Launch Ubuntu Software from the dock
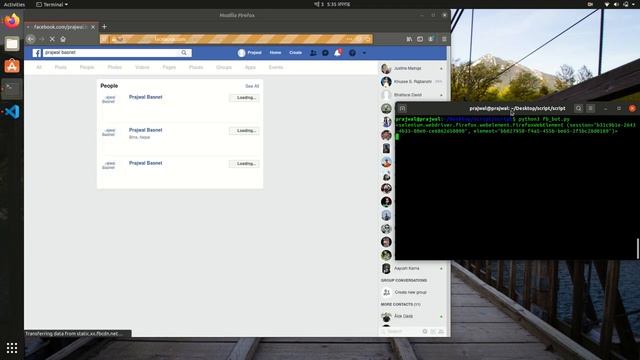Screen dimensions: 640x360 (12, 66)
